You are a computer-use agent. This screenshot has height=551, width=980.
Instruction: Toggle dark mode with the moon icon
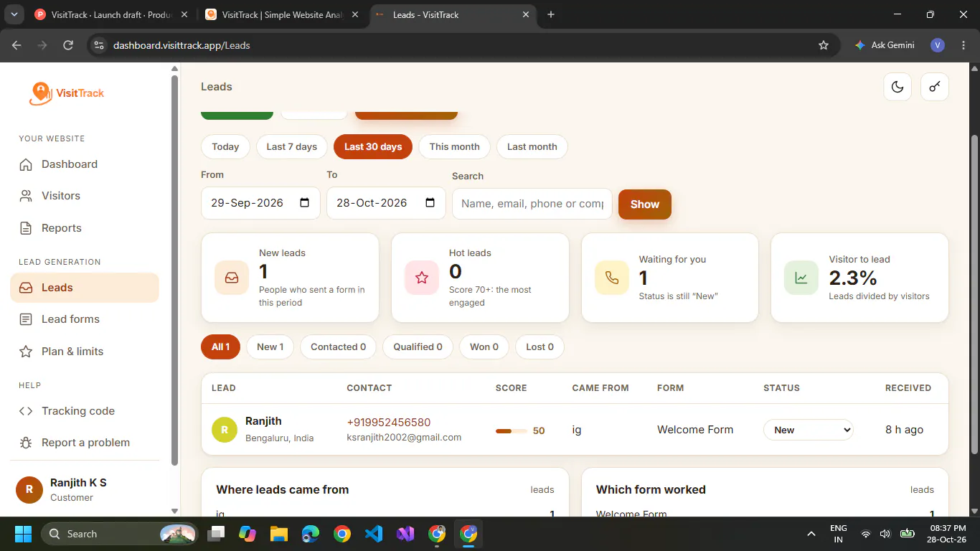pos(897,87)
